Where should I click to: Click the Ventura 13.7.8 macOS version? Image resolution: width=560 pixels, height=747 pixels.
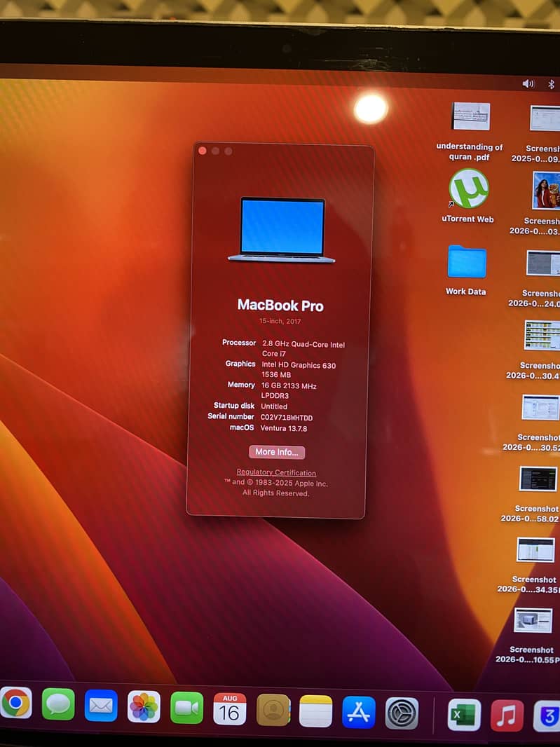pyautogui.click(x=284, y=428)
